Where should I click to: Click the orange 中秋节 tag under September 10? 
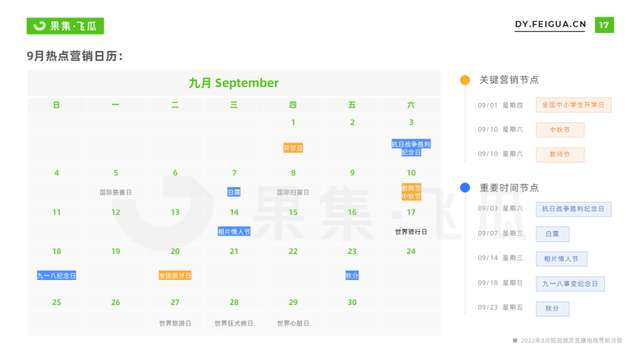coord(411,196)
